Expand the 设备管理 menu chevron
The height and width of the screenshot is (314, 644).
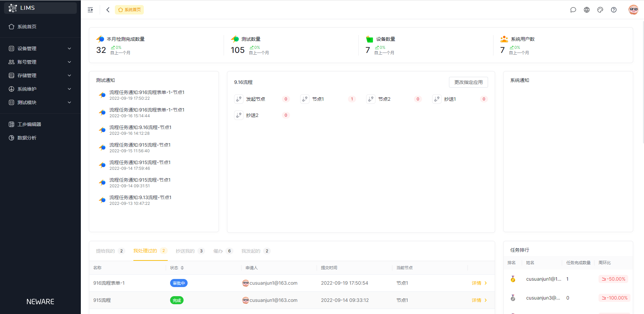tap(69, 49)
